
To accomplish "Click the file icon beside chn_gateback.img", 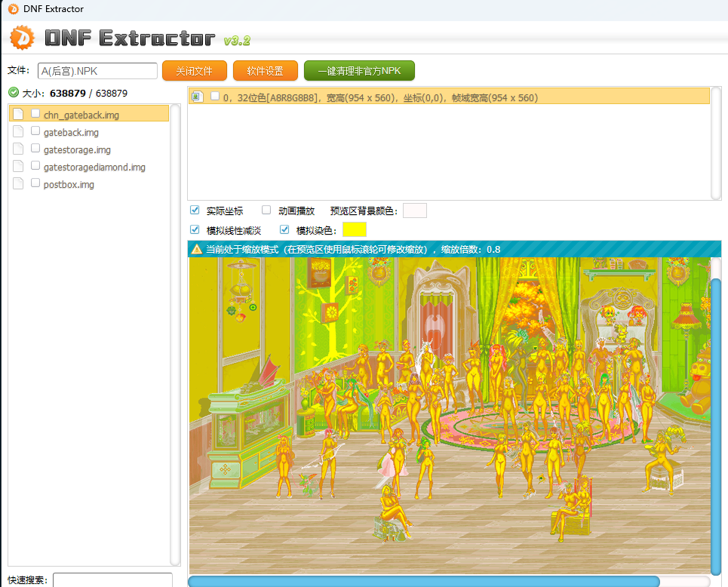I will click(18, 114).
